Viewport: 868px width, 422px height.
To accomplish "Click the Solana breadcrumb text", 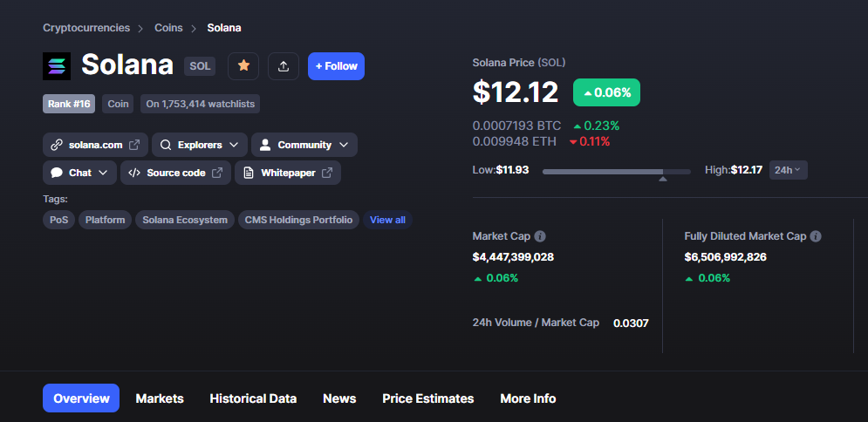I will tap(224, 28).
